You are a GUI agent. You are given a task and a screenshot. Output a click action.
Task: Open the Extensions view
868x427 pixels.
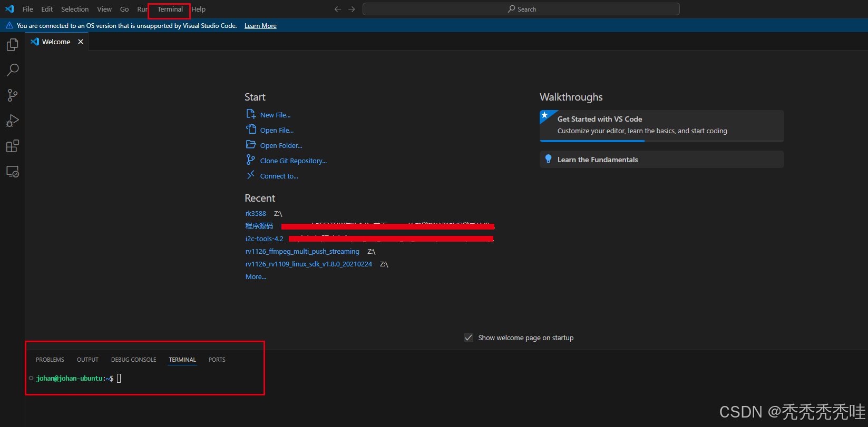tap(13, 146)
